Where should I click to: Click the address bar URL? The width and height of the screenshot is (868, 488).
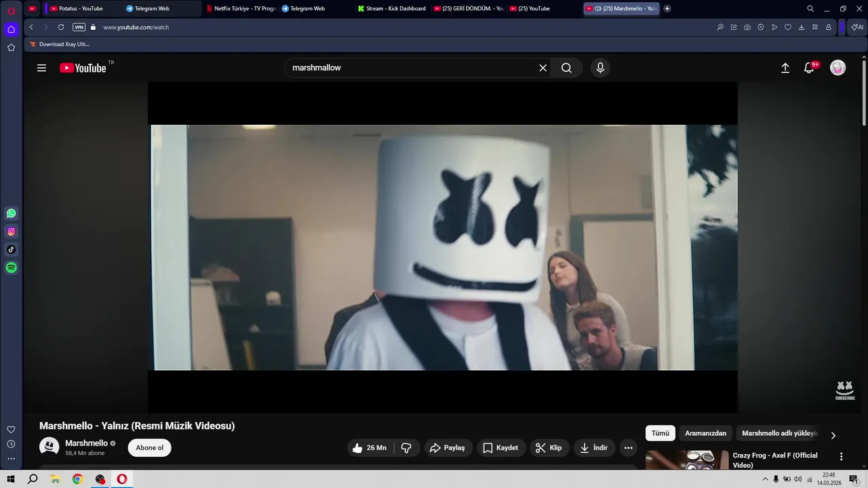click(x=136, y=27)
